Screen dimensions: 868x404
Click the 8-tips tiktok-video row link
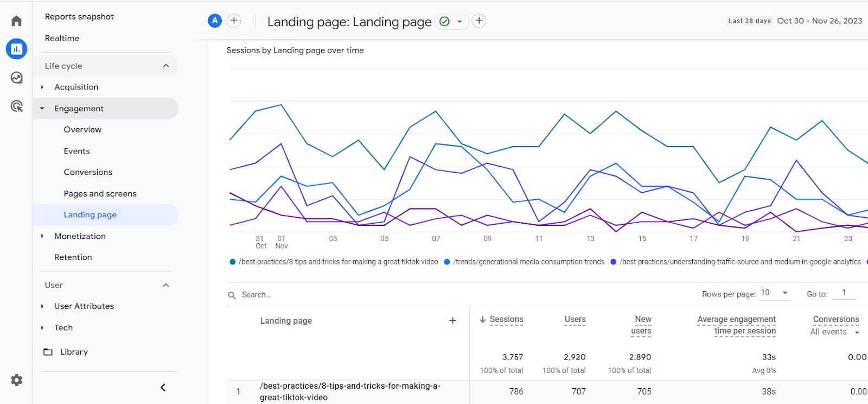tap(350, 392)
